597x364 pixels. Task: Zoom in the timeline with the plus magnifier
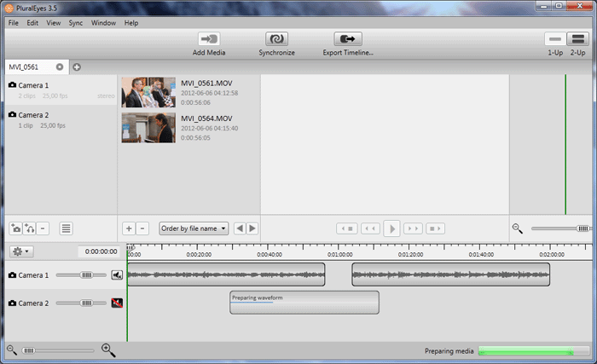108,350
